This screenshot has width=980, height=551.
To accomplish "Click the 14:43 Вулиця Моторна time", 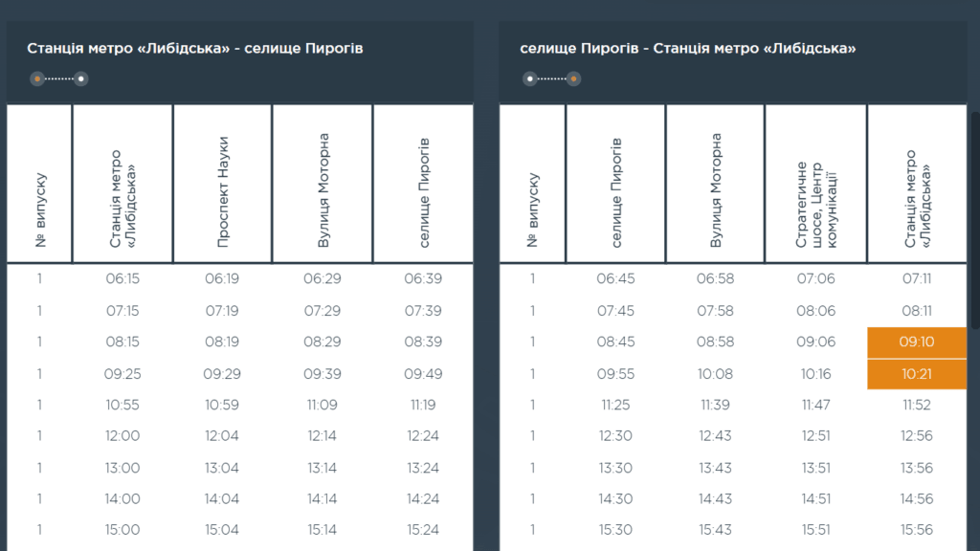I will coord(716,498).
